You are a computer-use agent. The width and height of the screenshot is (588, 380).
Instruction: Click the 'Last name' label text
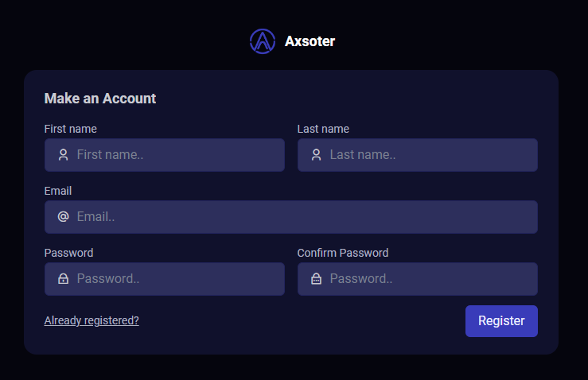point(323,129)
